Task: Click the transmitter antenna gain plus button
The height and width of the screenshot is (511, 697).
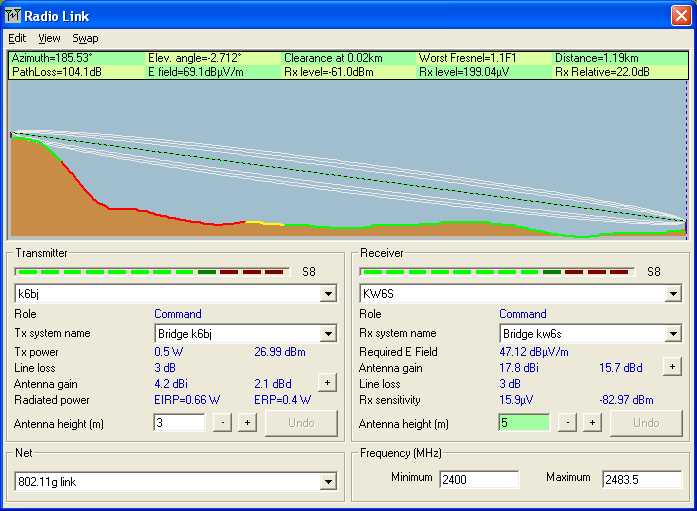Action: click(327, 382)
